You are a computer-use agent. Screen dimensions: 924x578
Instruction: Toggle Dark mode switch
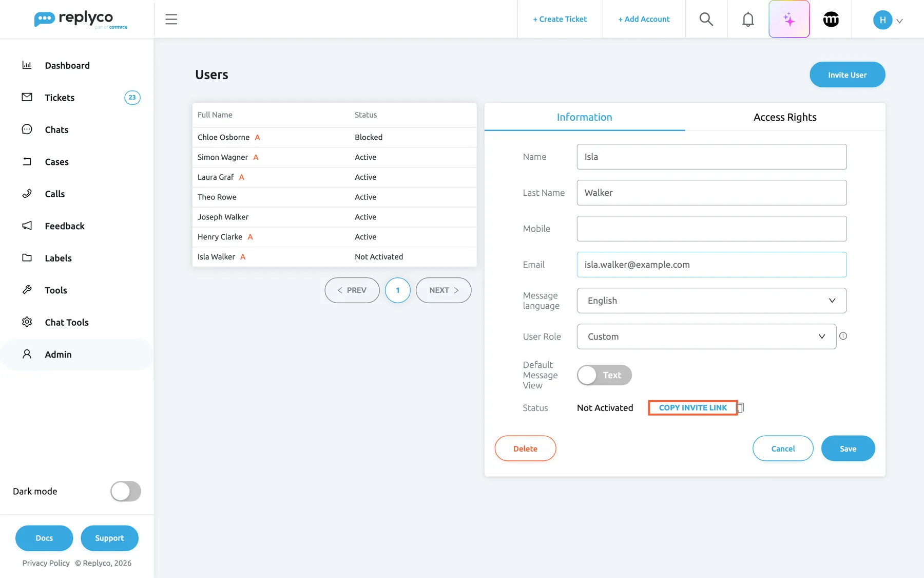(126, 491)
